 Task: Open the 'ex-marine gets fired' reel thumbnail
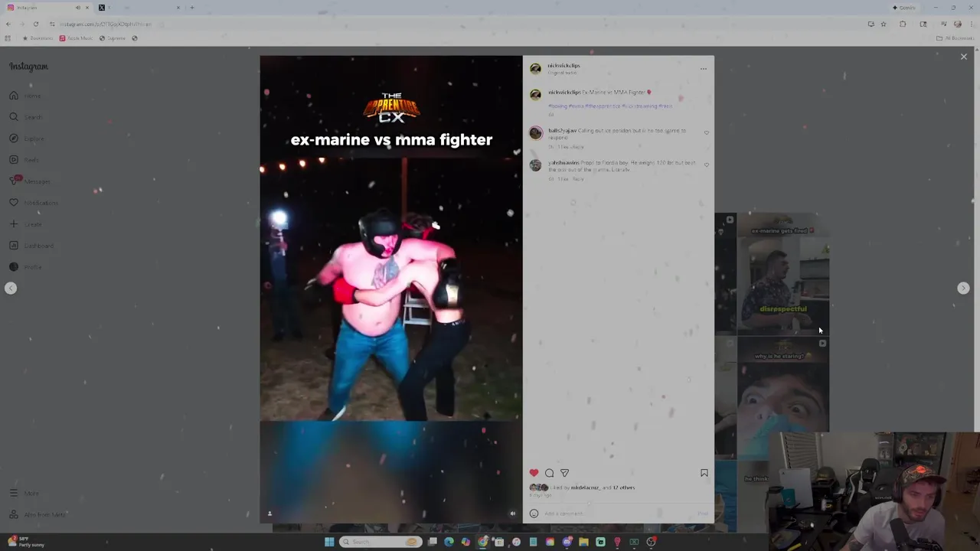[x=782, y=274]
